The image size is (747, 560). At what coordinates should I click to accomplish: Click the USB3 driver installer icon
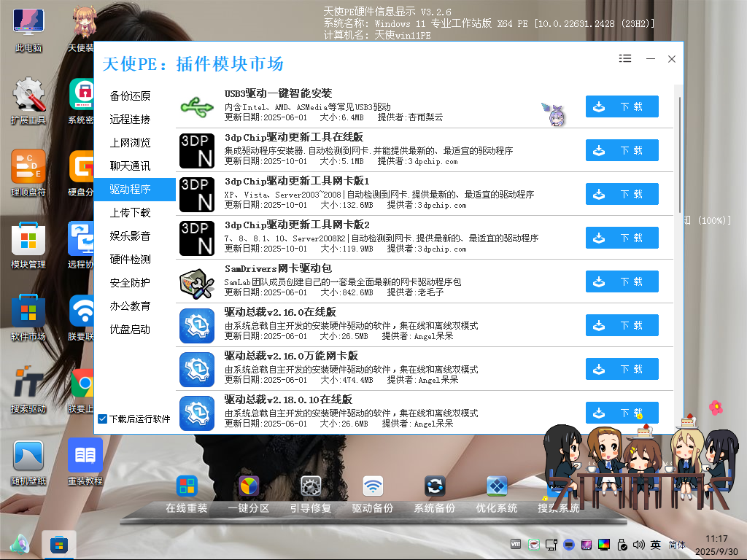[x=197, y=106]
